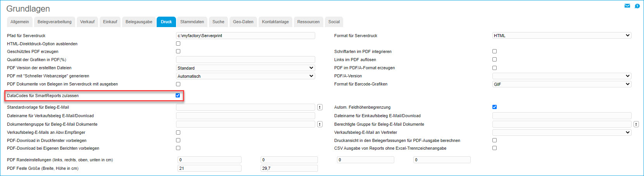The height and width of the screenshot is (176, 644).
Task: Enable Geschütztes PDF erzeugen checkbox
Action: click(178, 51)
